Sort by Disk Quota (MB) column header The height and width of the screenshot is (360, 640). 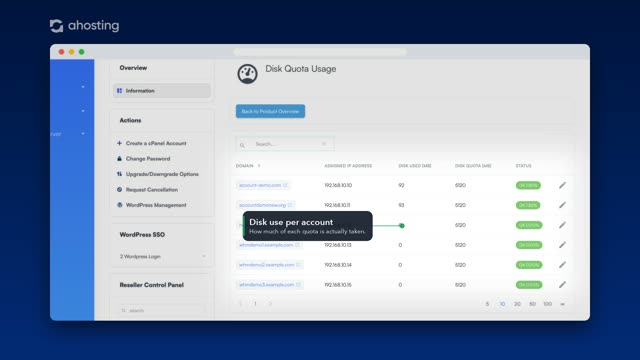pyautogui.click(x=473, y=166)
